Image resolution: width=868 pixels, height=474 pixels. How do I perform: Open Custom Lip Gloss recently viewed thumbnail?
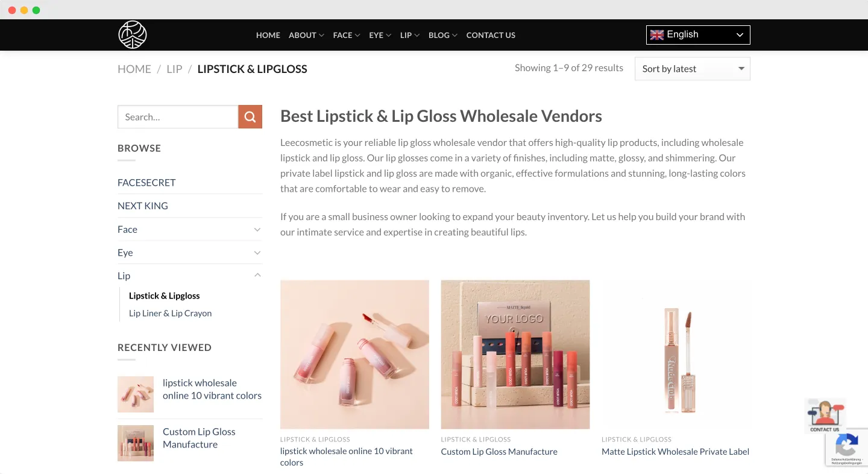click(x=136, y=443)
